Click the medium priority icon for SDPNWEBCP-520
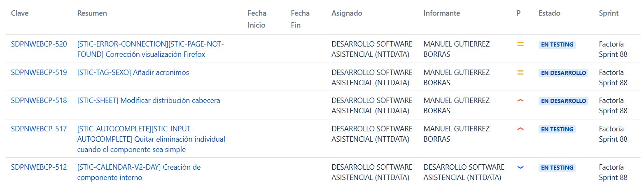644x189 pixels. (520, 44)
